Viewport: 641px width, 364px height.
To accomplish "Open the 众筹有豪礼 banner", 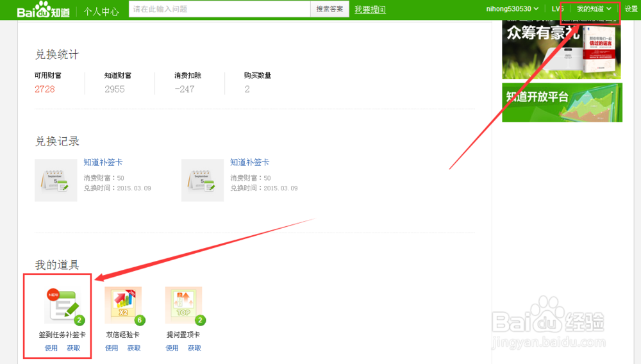I will 562,49.
